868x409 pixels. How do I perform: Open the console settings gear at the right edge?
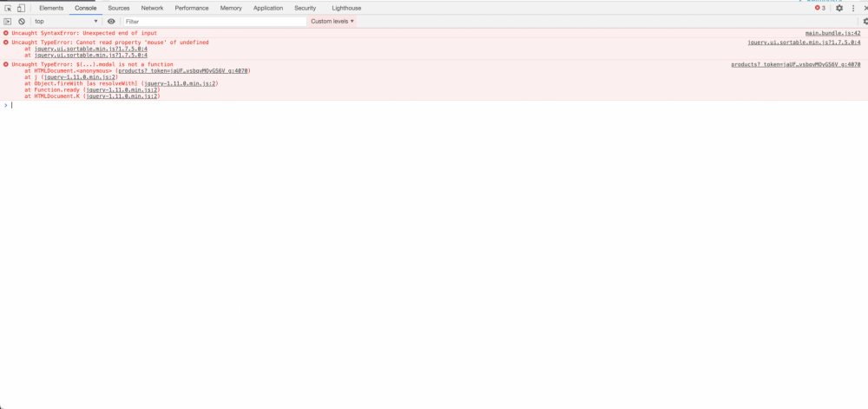(865, 22)
